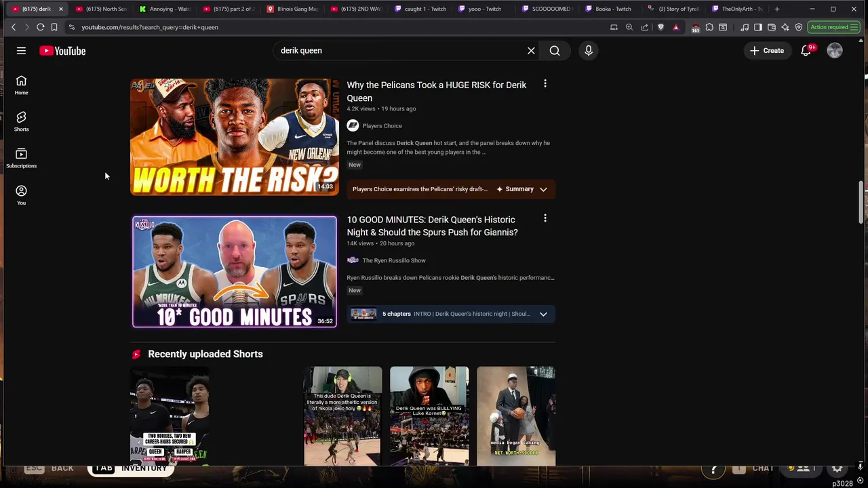
Task: Go back with the browser back arrow
Action: (14, 27)
